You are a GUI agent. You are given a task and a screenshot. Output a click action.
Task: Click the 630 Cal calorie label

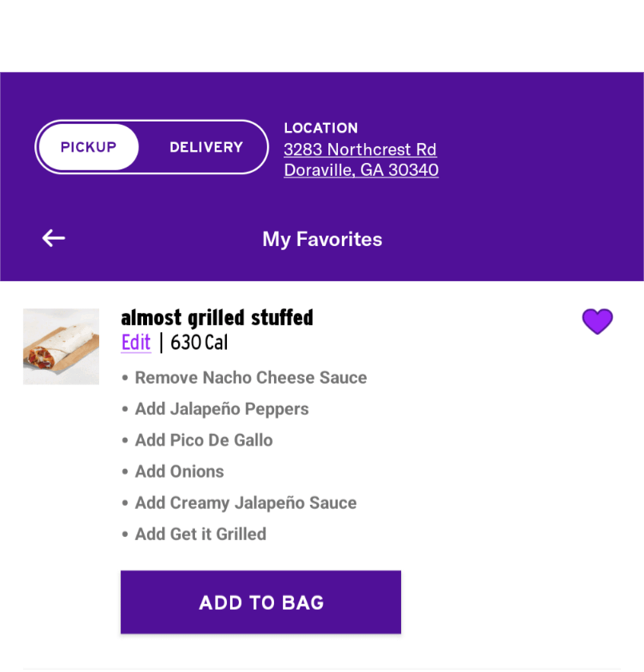point(199,343)
